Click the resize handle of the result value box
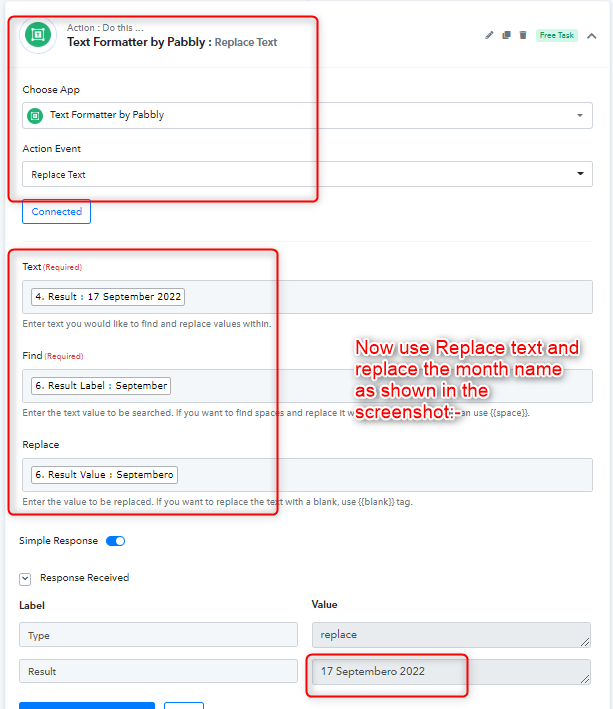The height and width of the screenshot is (709, 613). (x=585, y=679)
